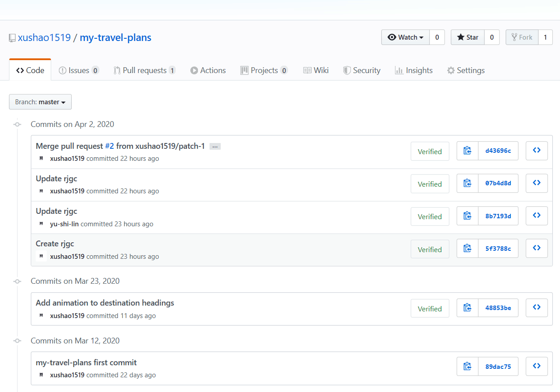The image size is (560, 392).
Task: Open commit hash 48853be
Action: click(498, 308)
